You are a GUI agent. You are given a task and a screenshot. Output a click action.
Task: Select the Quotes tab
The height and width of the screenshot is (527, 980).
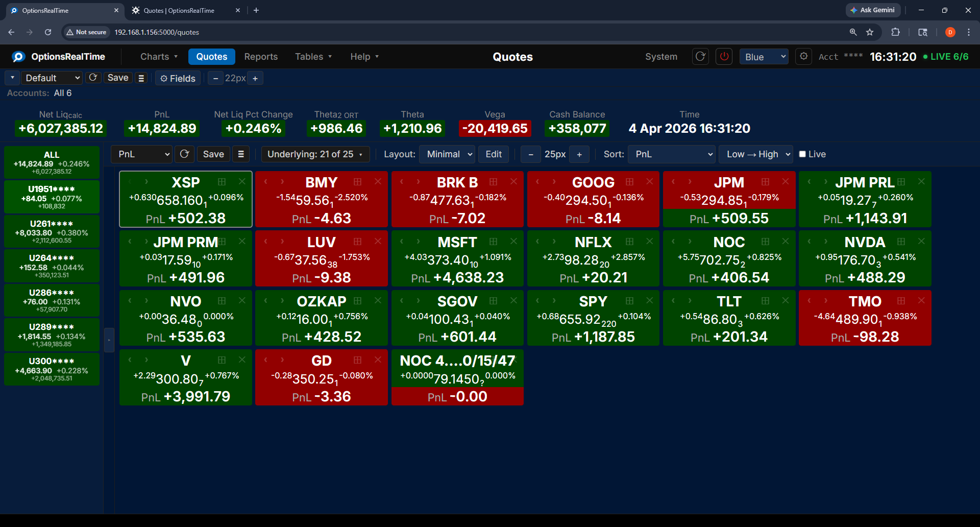pyautogui.click(x=212, y=57)
